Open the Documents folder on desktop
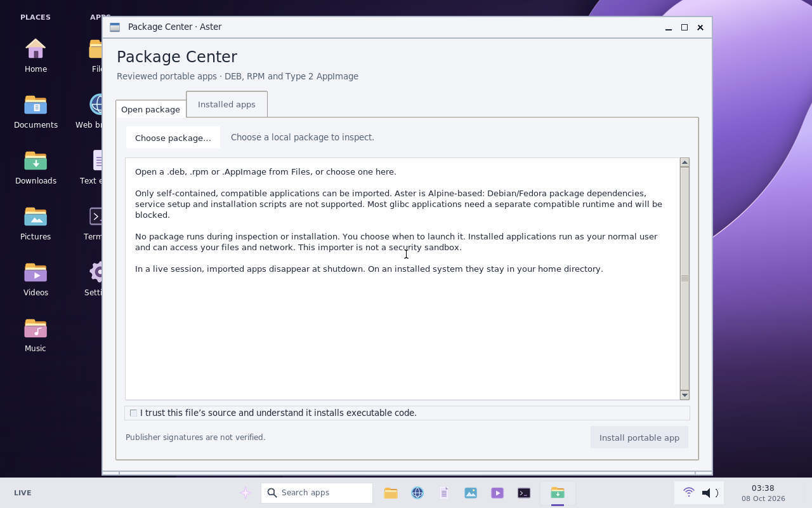 (x=36, y=112)
